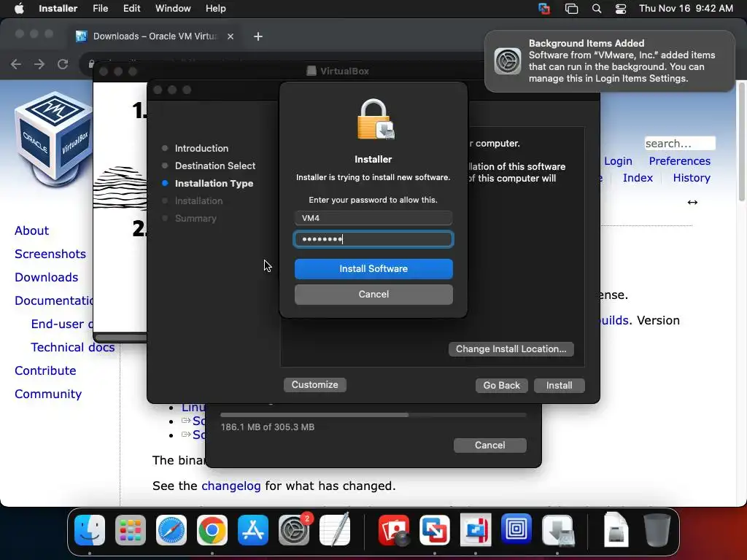Click the width toggle double-arrow icon
The width and height of the screenshot is (747, 560).
click(692, 203)
